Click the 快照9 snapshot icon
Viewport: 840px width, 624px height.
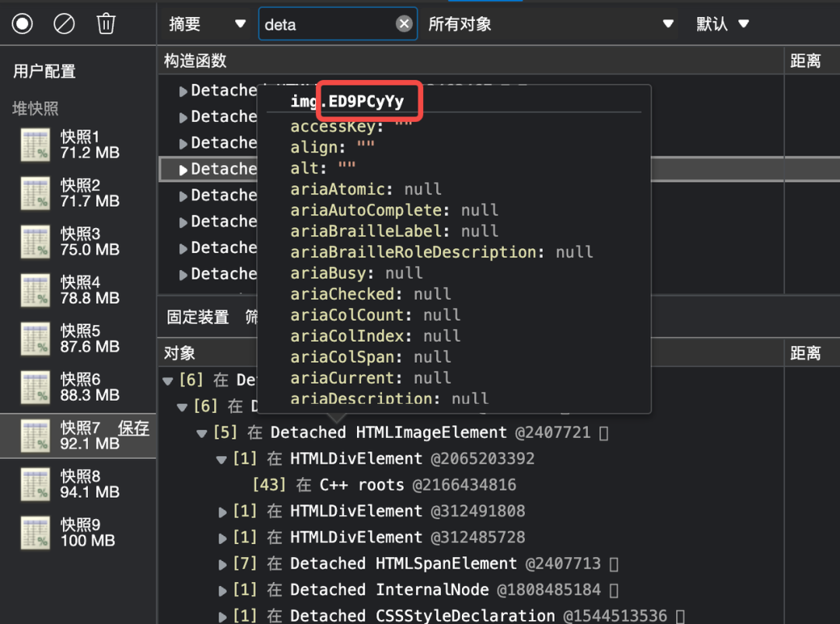[x=35, y=533]
